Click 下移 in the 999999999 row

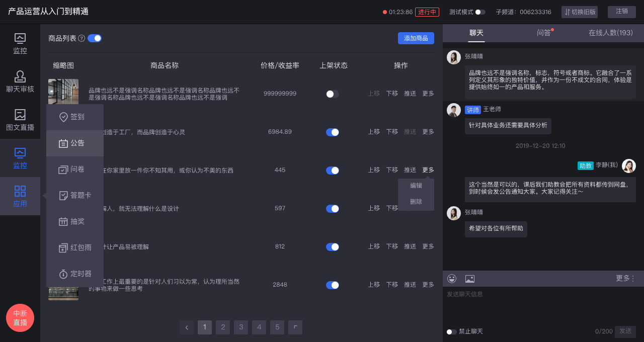pyautogui.click(x=392, y=94)
